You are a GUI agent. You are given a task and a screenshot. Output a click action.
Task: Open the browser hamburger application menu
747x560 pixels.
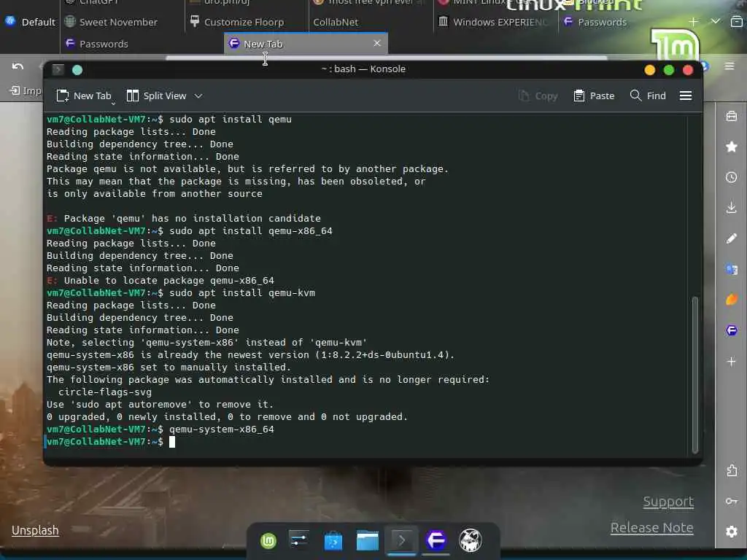(729, 66)
